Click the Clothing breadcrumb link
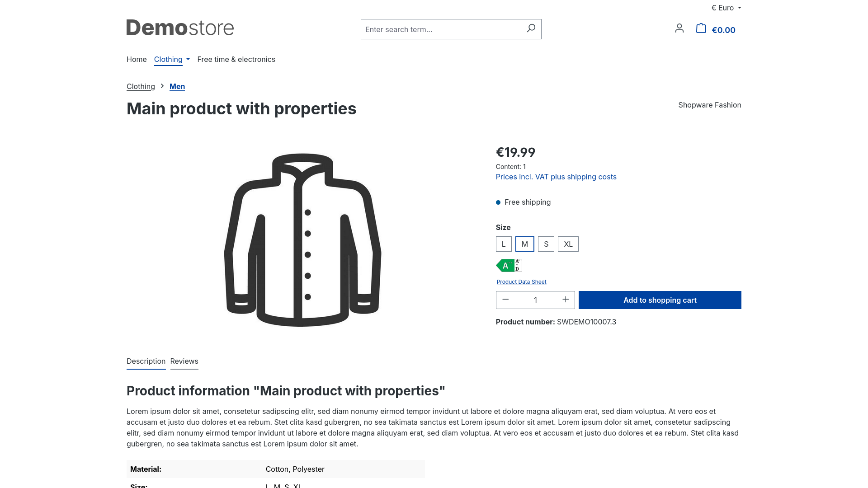The width and height of the screenshot is (868, 488). (141, 86)
